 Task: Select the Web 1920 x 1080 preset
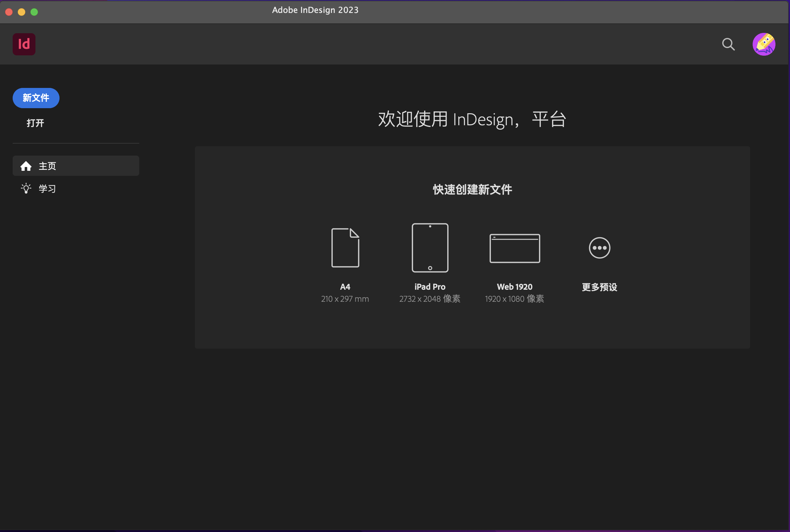point(514,299)
